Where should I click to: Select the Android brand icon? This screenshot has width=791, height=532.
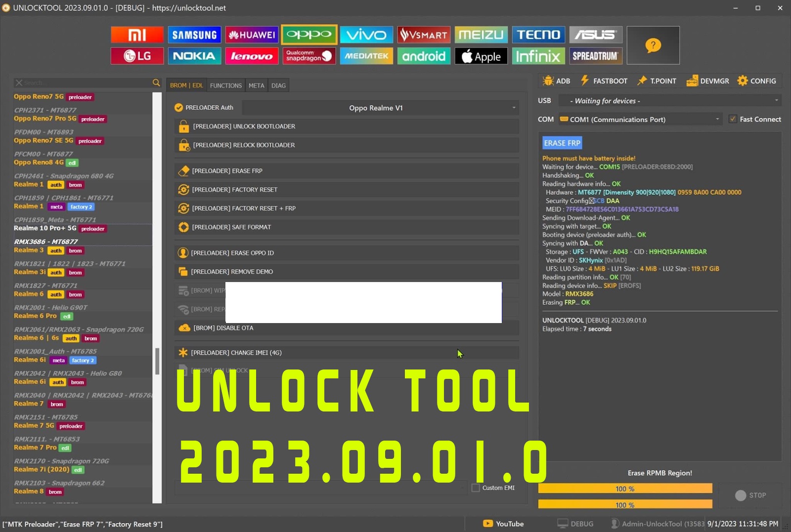(424, 56)
